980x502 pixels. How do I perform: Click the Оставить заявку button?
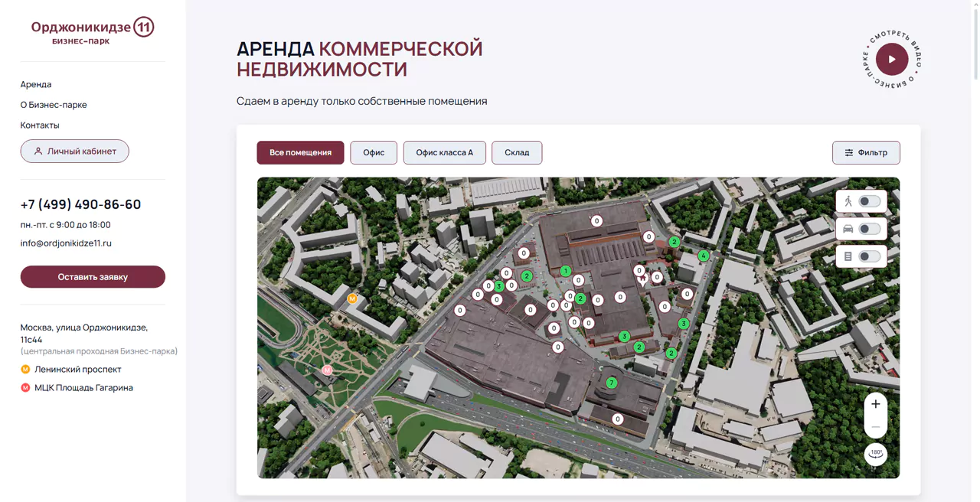93,277
